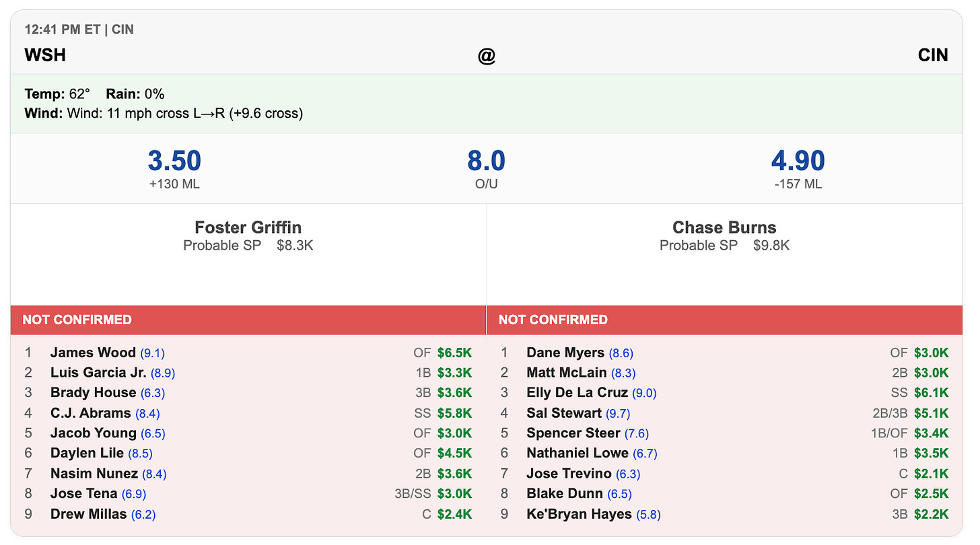This screenshot has width=980, height=545.
Task: Click Daylen Lile's (8.5) rating
Action: coord(140,454)
